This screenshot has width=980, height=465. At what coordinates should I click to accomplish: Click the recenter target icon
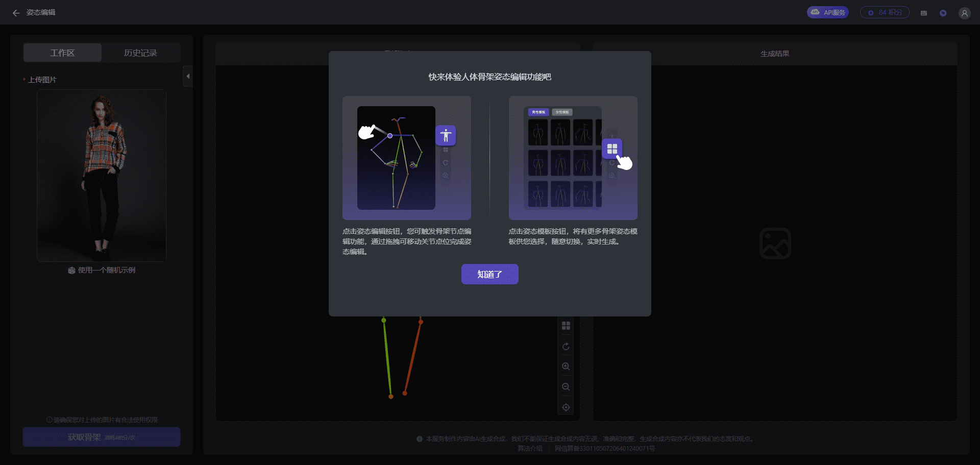click(566, 407)
